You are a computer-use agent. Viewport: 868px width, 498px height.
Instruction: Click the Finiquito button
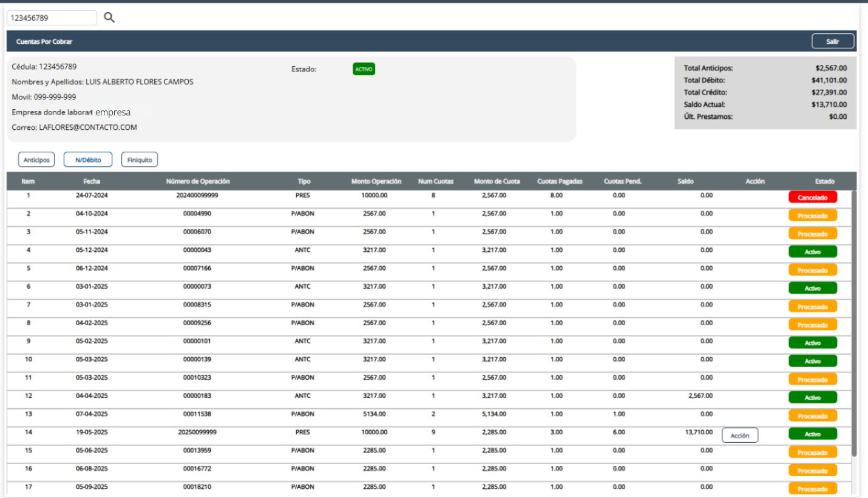click(x=140, y=160)
